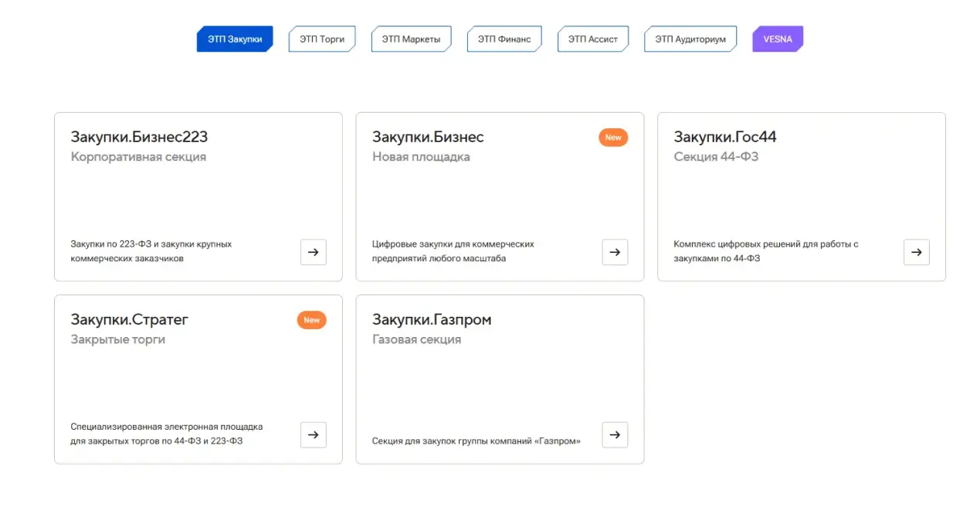Click the Закупки.Бизнес223 title
The width and height of the screenshot is (980, 514).
[139, 137]
